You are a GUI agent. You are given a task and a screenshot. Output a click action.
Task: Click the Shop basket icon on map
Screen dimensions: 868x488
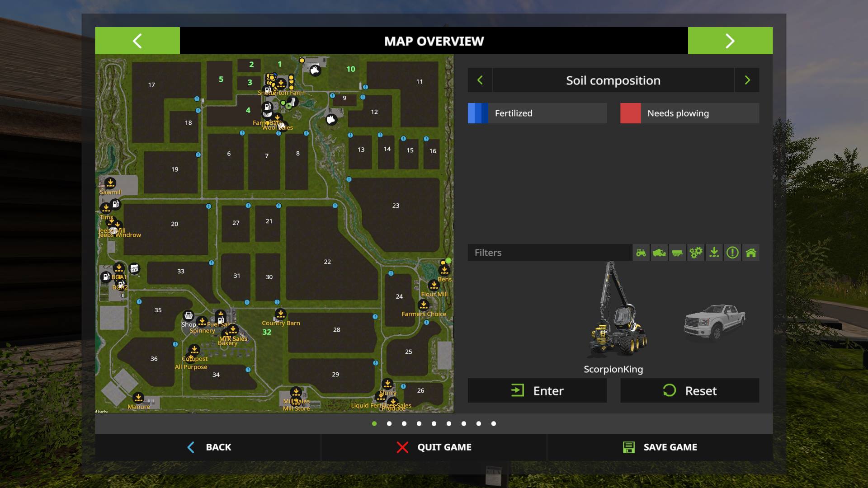coord(188,315)
